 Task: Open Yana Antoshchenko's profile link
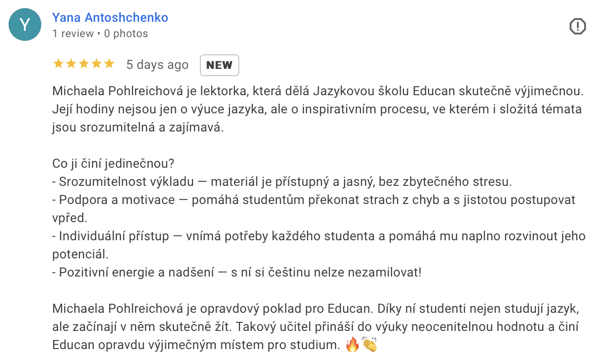click(x=110, y=18)
